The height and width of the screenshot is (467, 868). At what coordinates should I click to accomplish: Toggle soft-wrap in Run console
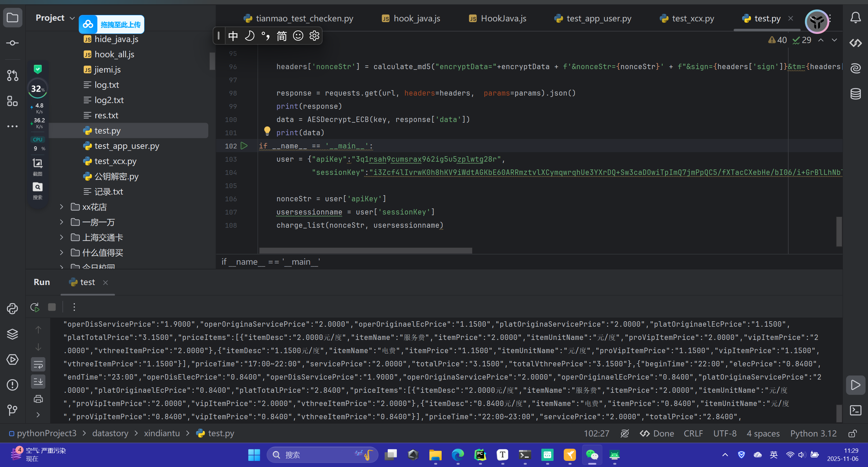38,364
